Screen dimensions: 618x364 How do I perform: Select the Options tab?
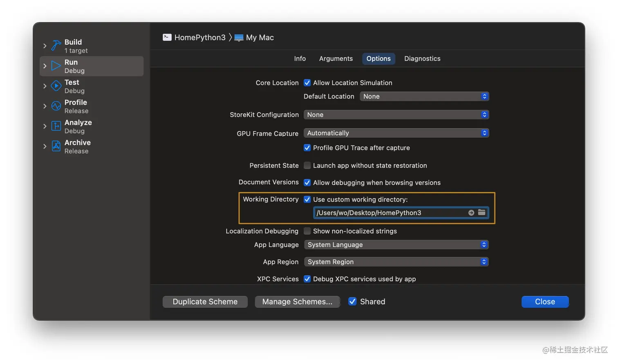[378, 58]
